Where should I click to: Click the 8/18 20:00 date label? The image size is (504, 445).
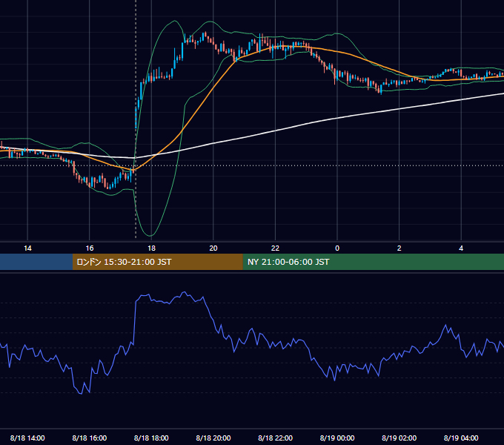(x=213, y=438)
